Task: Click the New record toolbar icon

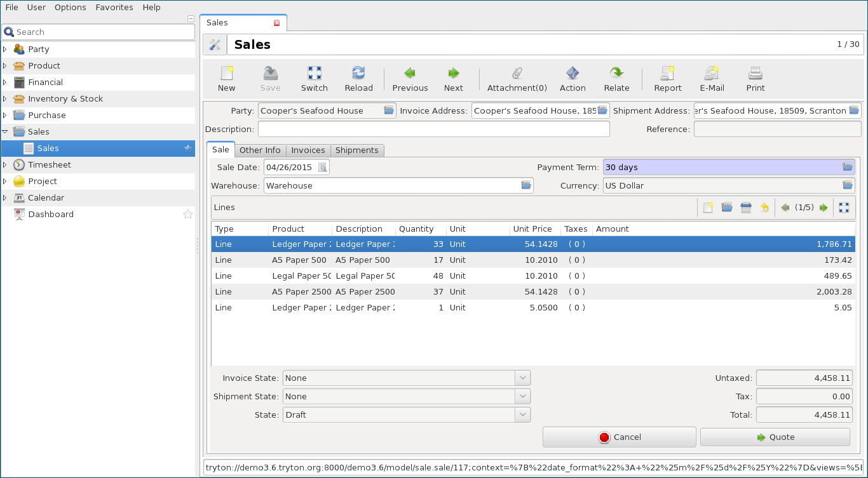Action: pos(226,79)
